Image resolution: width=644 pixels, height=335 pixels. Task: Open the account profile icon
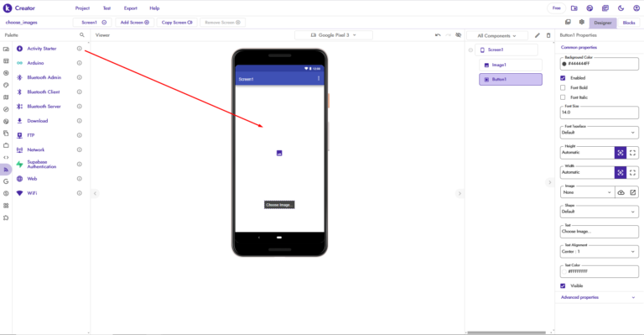(x=636, y=8)
